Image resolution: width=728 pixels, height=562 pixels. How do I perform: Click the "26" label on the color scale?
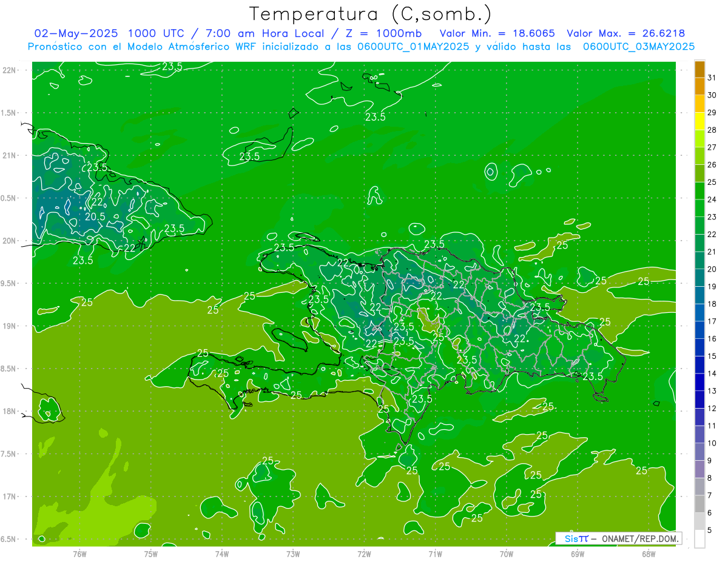[x=712, y=165]
